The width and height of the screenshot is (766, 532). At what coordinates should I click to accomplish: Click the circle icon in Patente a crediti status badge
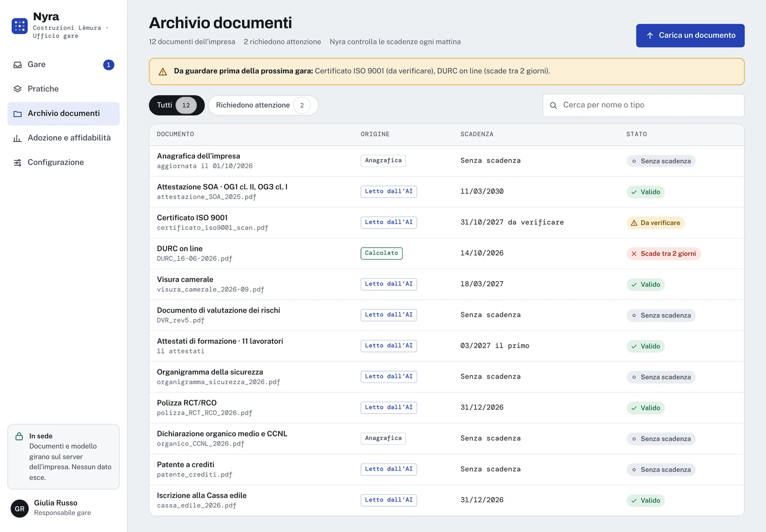(634, 470)
